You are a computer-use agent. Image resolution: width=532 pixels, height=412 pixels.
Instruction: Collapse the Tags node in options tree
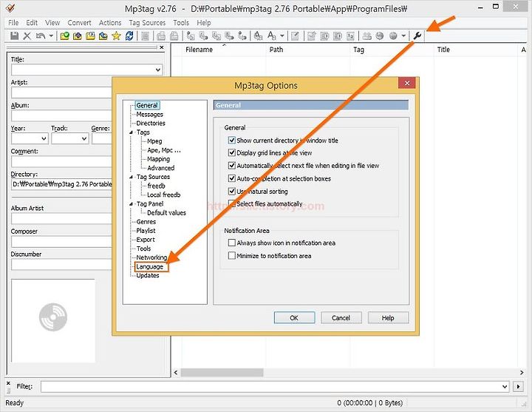(131, 132)
